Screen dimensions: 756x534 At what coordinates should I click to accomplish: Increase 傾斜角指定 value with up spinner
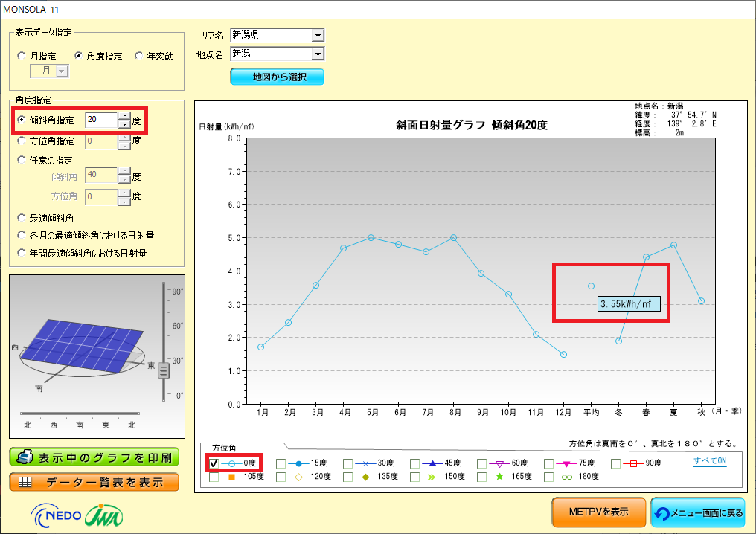[x=124, y=116]
